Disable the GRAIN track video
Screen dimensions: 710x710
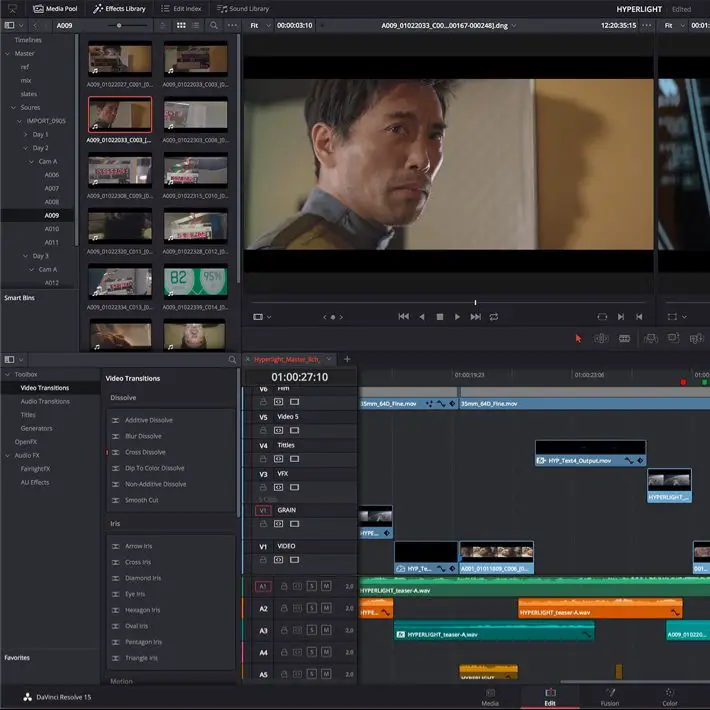click(294, 524)
